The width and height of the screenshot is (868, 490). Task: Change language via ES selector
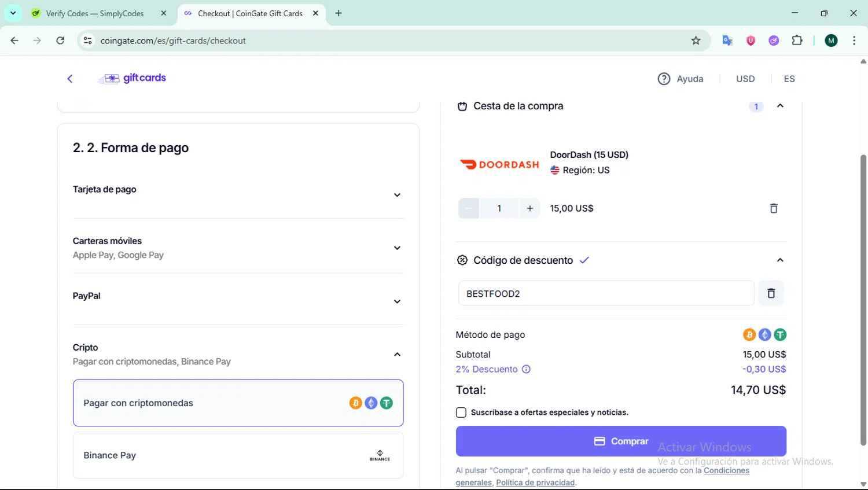click(x=789, y=79)
